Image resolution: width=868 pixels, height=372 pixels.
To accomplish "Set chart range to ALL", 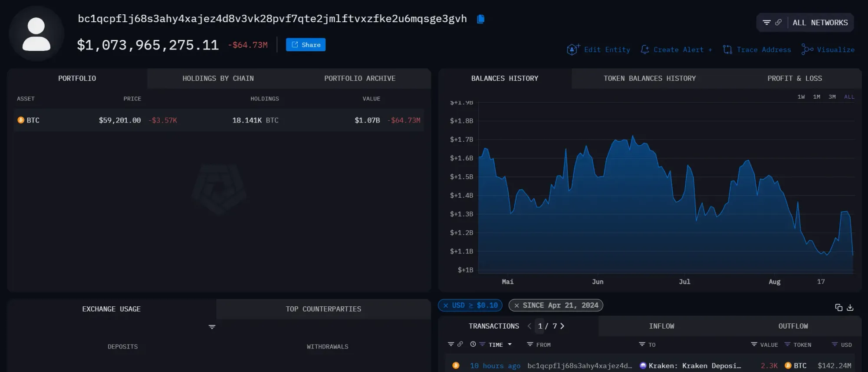I will [x=849, y=97].
